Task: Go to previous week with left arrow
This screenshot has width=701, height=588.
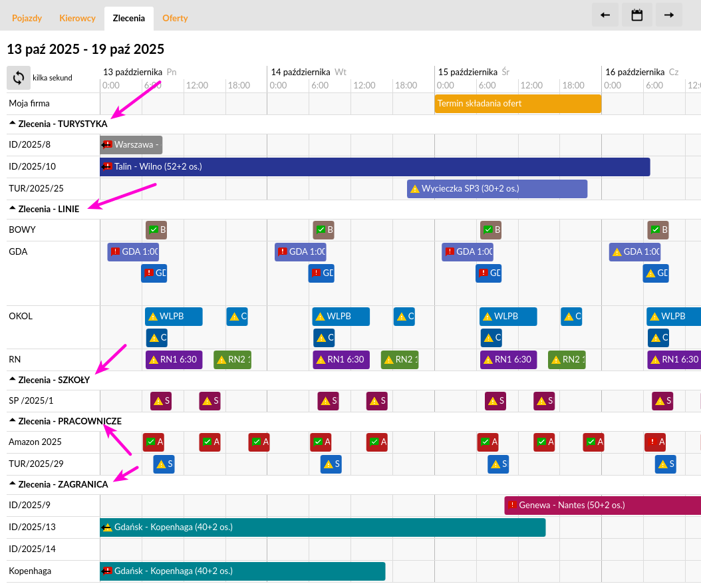Action: (x=605, y=15)
